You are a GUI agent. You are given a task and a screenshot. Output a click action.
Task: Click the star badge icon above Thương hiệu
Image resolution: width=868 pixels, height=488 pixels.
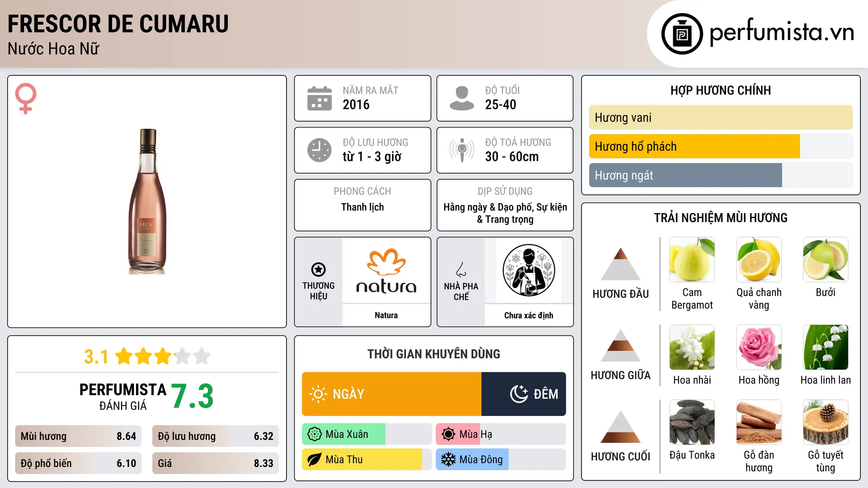tap(318, 269)
